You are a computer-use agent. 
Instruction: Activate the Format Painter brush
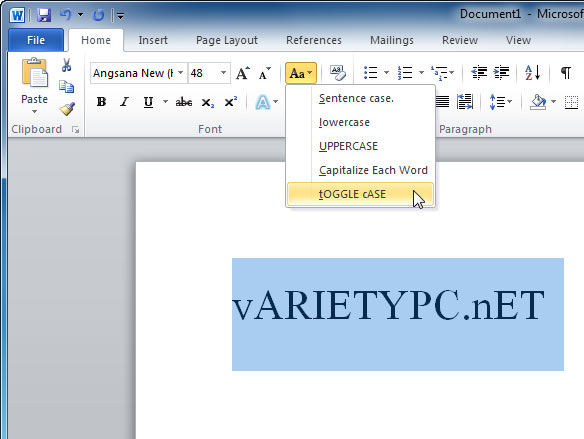click(x=67, y=109)
